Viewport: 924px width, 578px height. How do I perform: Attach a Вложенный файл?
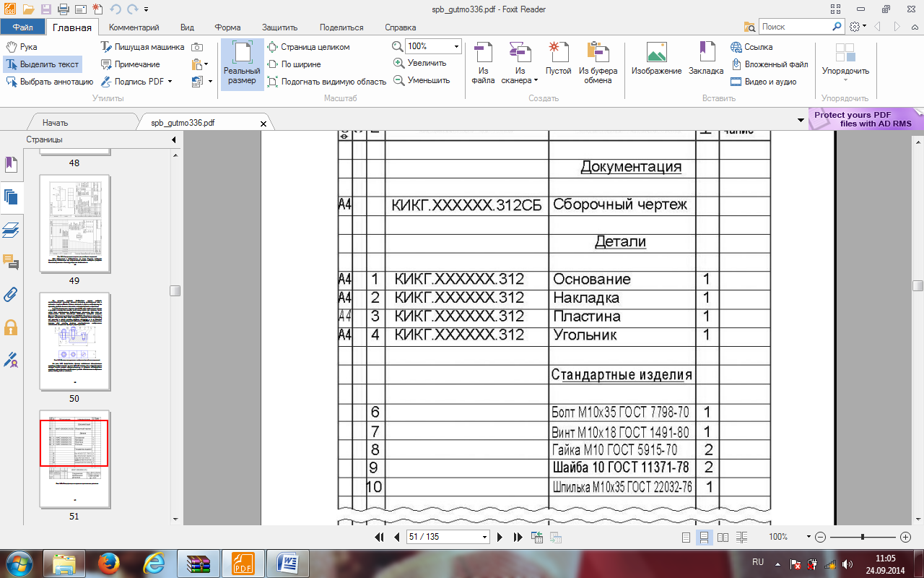[x=769, y=64]
